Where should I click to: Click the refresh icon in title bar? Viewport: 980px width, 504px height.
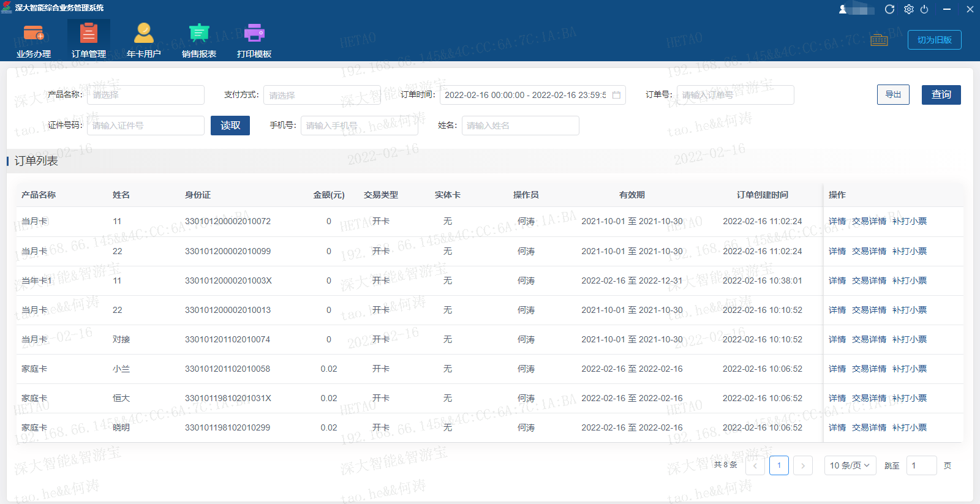tap(890, 9)
